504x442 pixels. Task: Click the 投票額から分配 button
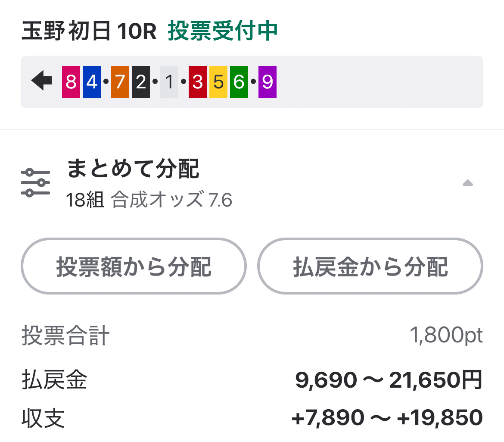coord(134,266)
